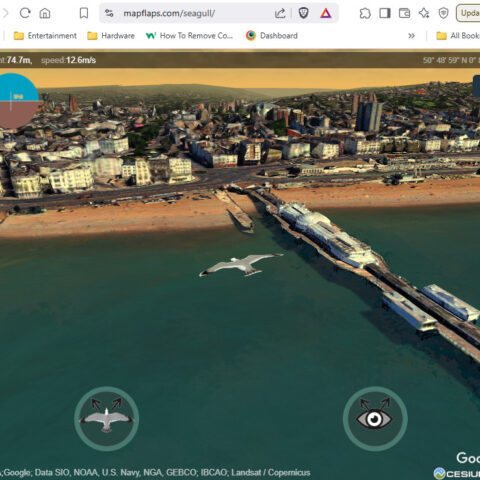The image size is (480, 480).
Task: Click the speed 12.6m/s readout
Action: [x=68, y=60]
